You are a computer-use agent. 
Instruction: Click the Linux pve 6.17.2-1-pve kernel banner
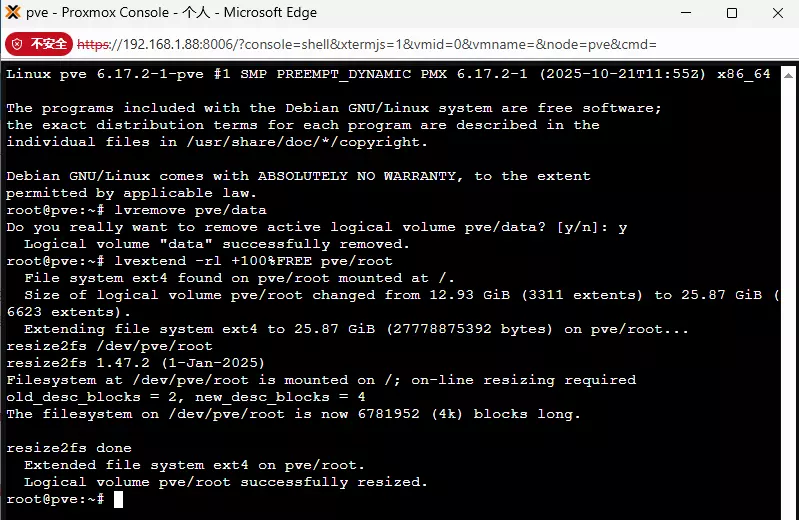tap(388, 74)
